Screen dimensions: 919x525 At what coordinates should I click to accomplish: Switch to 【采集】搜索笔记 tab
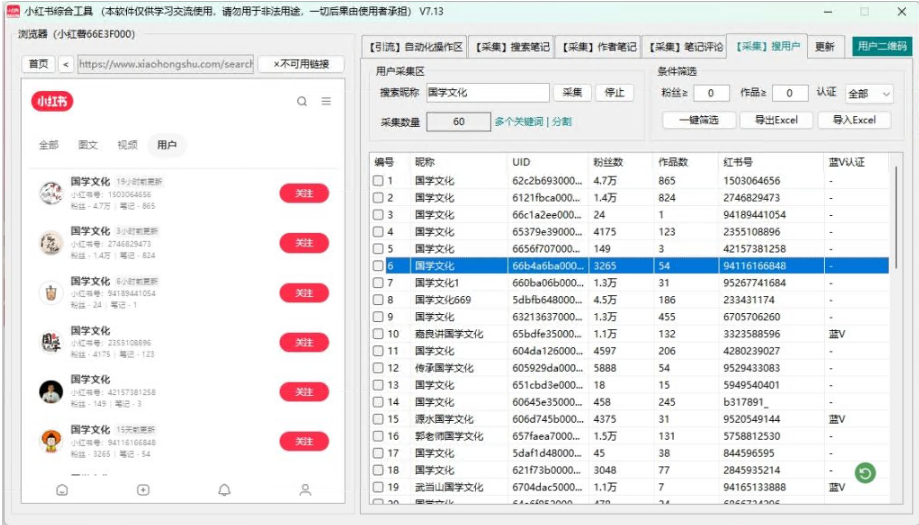(512, 47)
